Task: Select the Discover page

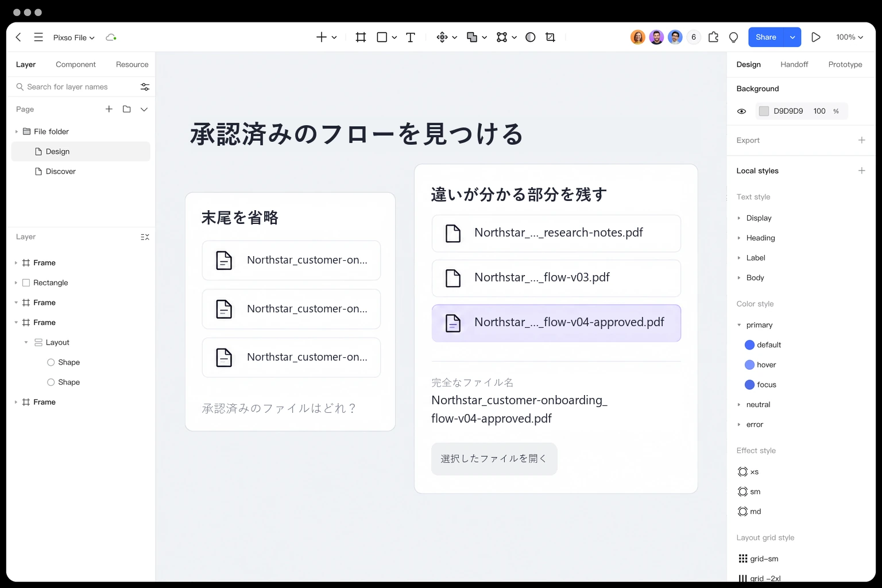Action: (81, 172)
